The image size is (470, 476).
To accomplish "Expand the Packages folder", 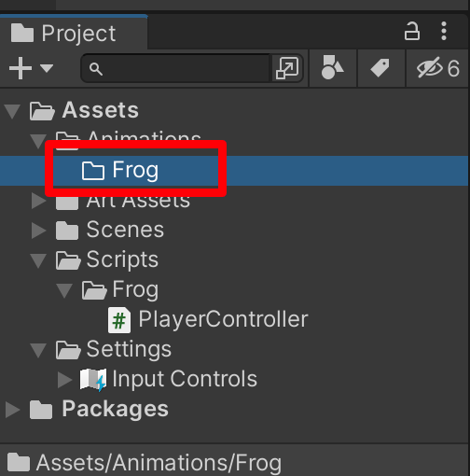I will (x=12, y=410).
